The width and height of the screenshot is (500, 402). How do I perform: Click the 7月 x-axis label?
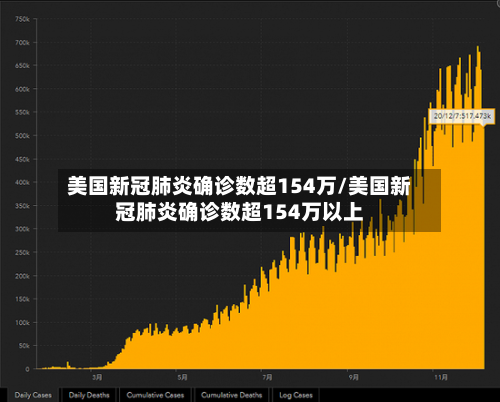[x=267, y=377]
